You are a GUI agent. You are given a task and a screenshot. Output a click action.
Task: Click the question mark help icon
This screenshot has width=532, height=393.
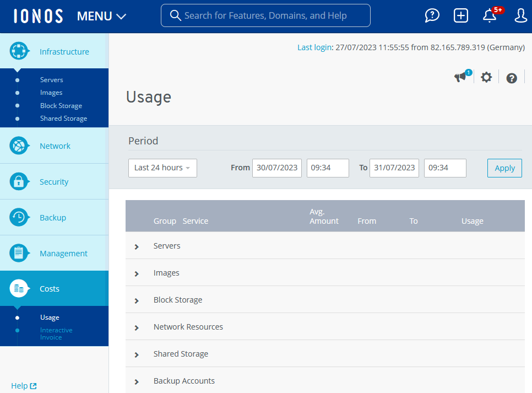point(512,78)
